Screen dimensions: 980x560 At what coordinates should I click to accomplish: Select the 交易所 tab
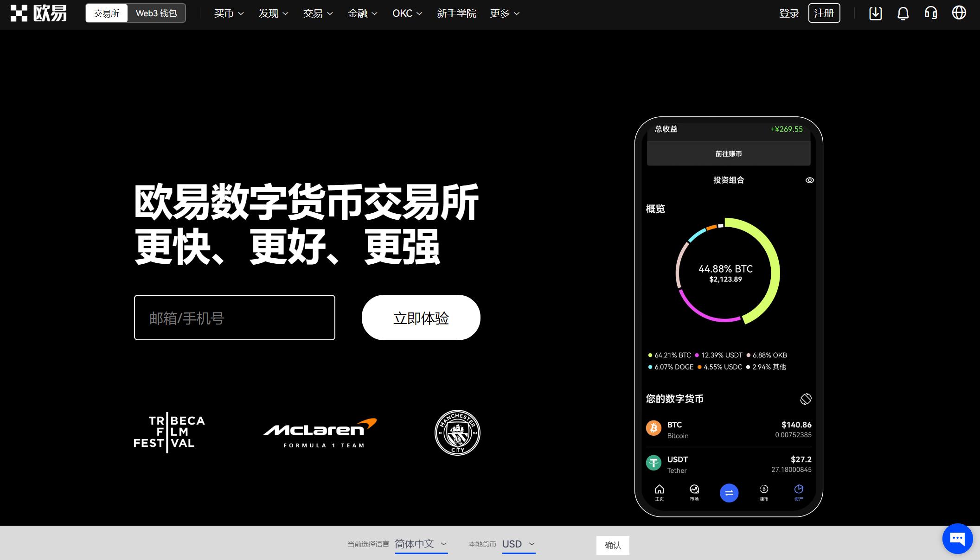[106, 13]
